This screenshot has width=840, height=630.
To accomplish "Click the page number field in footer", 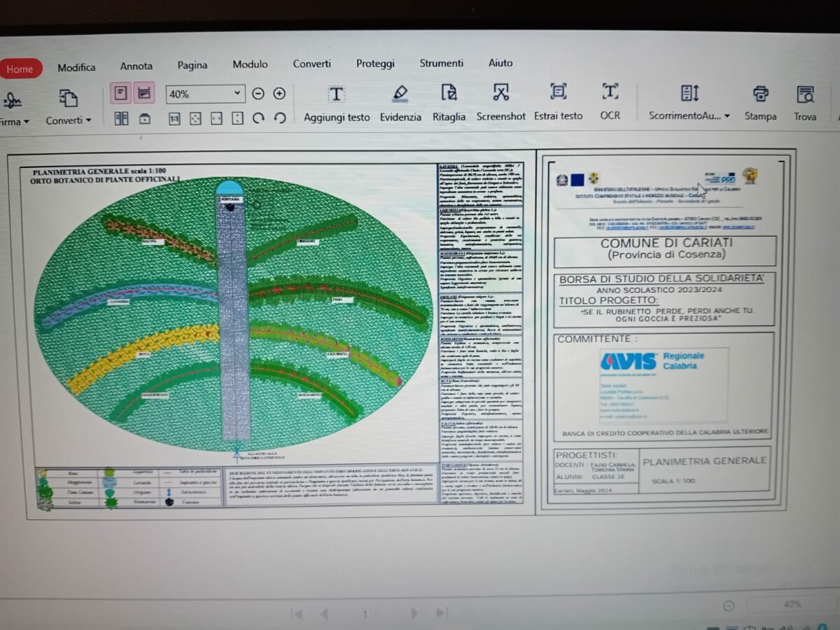I will click(365, 614).
